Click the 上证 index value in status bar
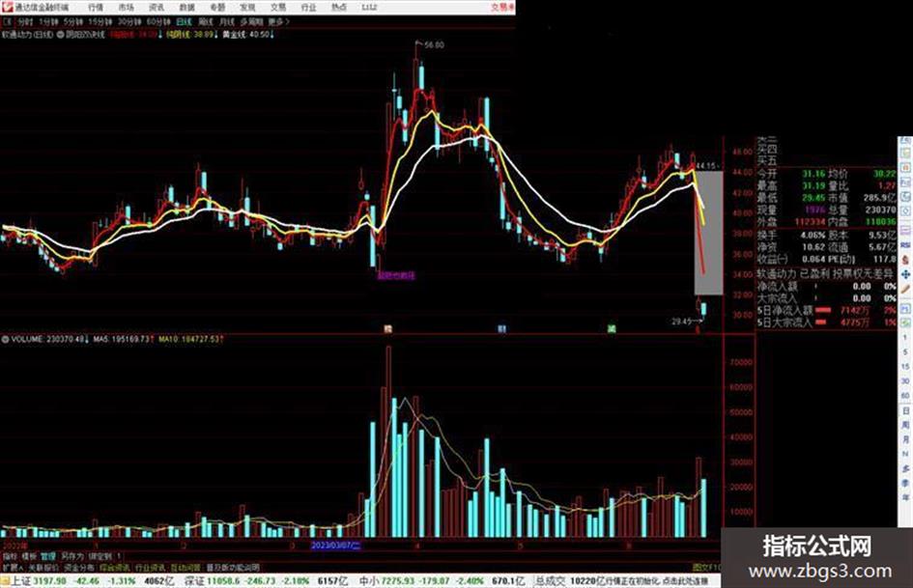The width and height of the screenshot is (913, 588). [49, 581]
